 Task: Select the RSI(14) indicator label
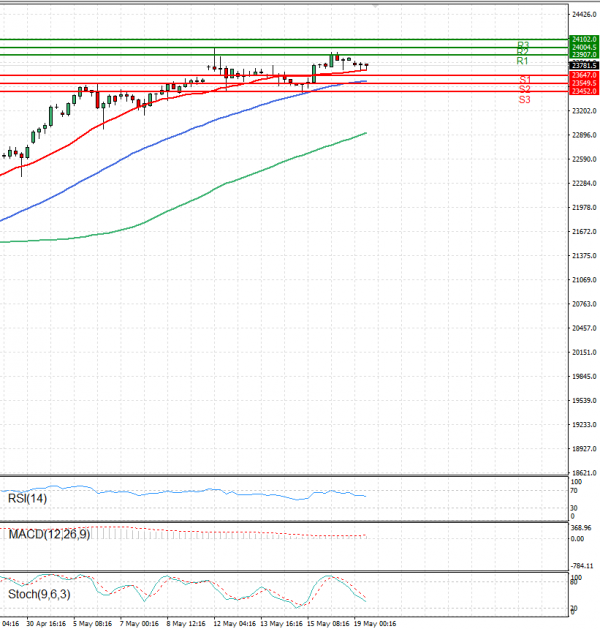pyautogui.click(x=27, y=498)
